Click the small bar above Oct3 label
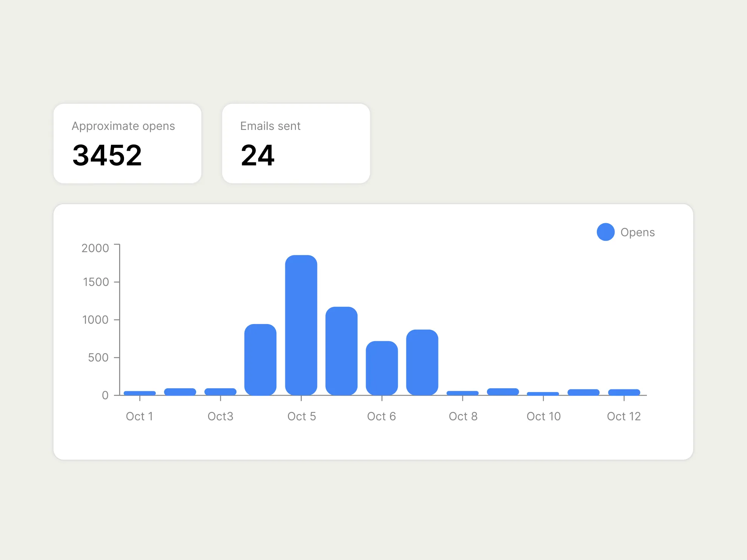The height and width of the screenshot is (560, 747). point(220,392)
